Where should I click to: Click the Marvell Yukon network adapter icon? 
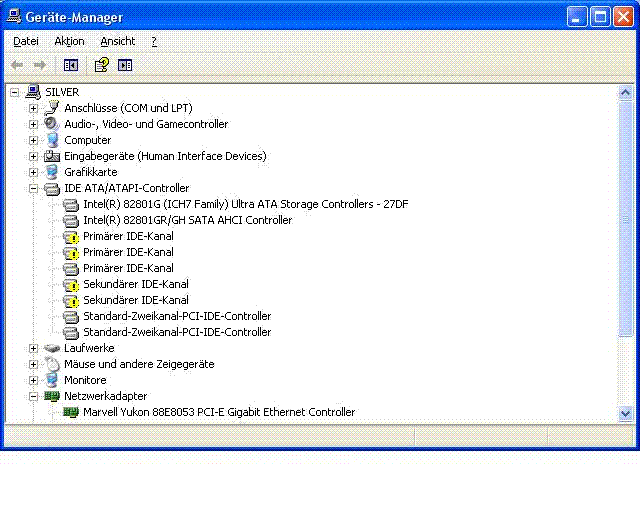click(71, 412)
